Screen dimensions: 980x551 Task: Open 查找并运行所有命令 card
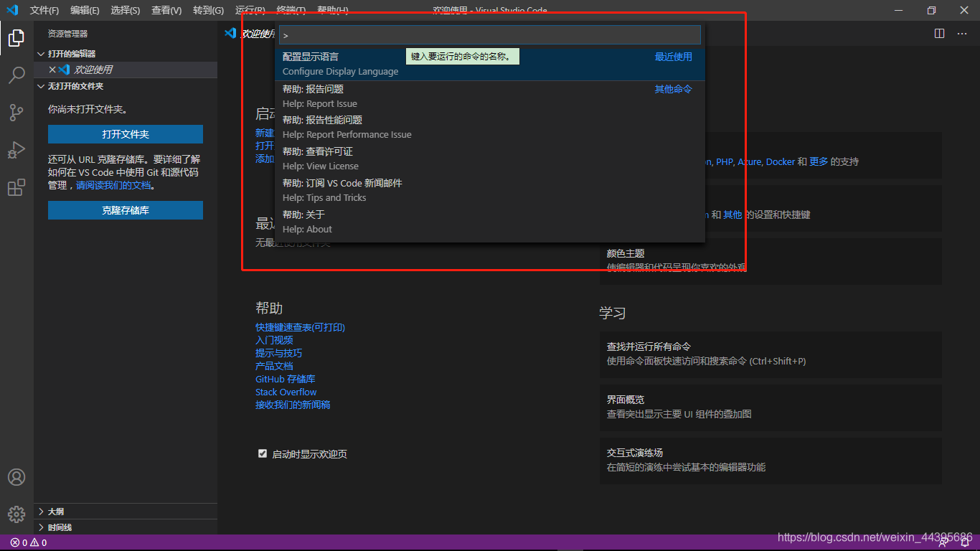tap(771, 354)
